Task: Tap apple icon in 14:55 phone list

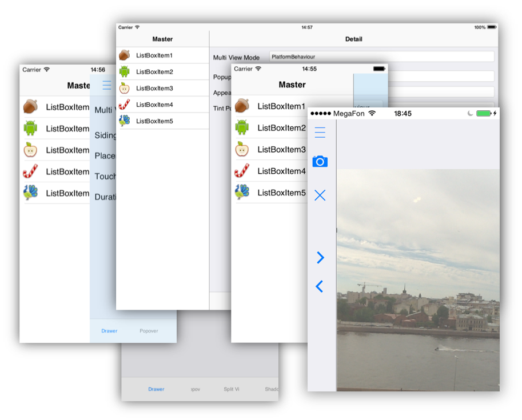Action: pos(242,149)
